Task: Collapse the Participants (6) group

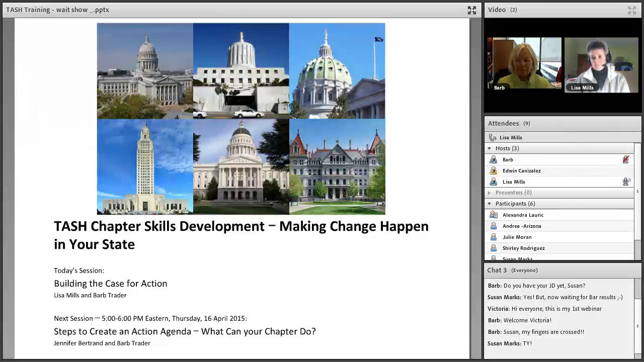Action: pyautogui.click(x=489, y=204)
